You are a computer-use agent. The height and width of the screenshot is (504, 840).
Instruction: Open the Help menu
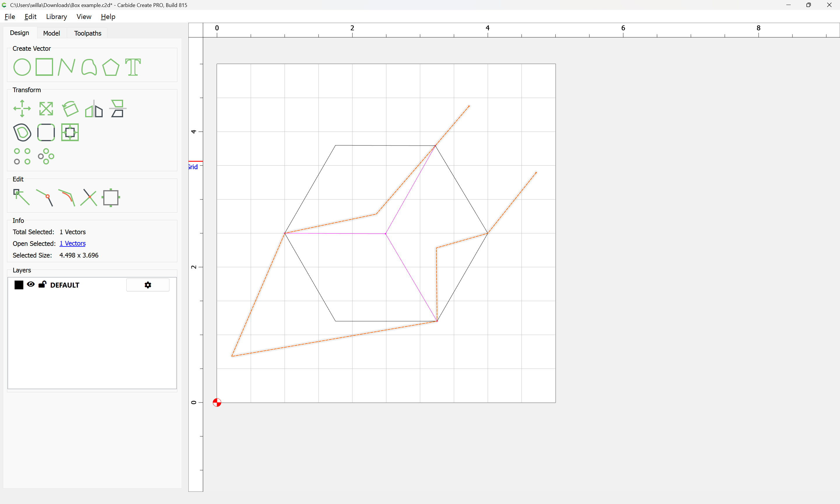coord(108,17)
